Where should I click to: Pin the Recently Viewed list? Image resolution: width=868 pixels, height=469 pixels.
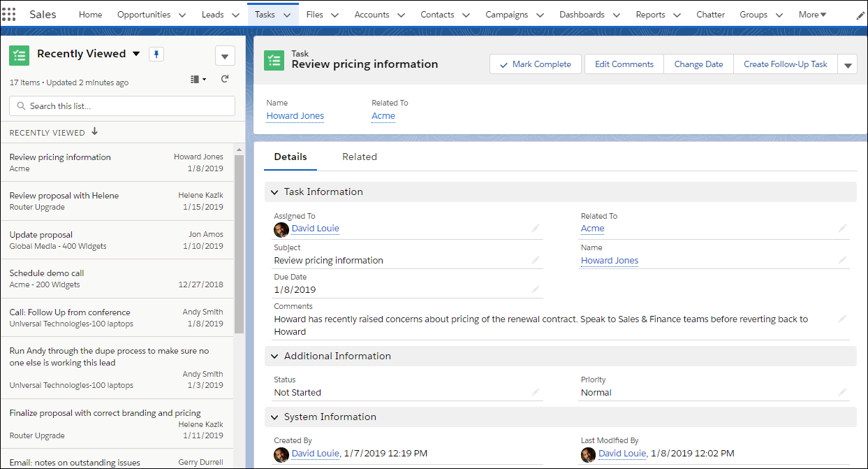(156, 54)
